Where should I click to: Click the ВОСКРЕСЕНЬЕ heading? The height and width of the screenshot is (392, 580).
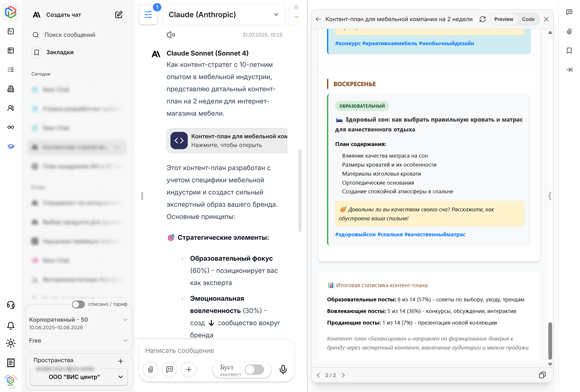pyautogui.click(x=354, y=84)
